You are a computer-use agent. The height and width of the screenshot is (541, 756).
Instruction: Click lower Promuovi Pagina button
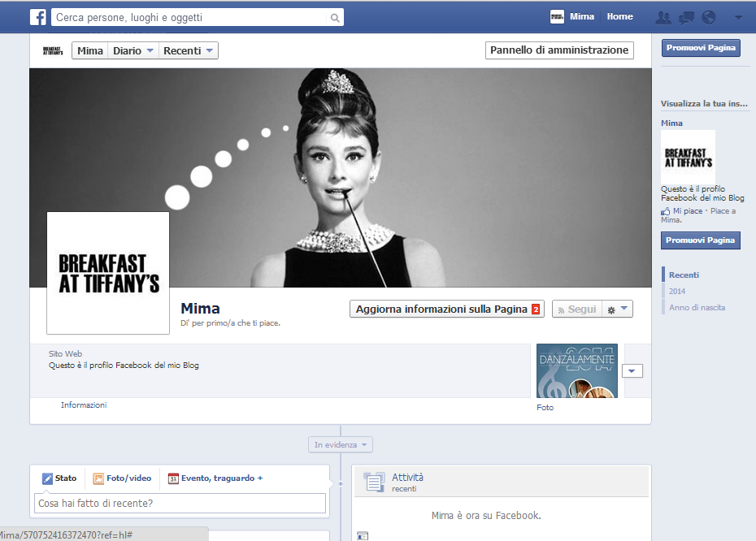tap(700, 240)
